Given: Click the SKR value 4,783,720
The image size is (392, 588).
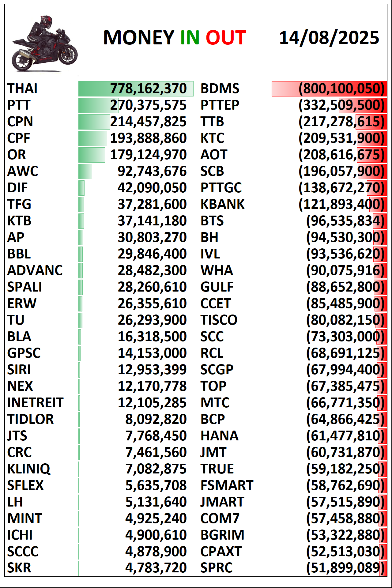Looking at the screenshot, I should (x=156, y=568).
